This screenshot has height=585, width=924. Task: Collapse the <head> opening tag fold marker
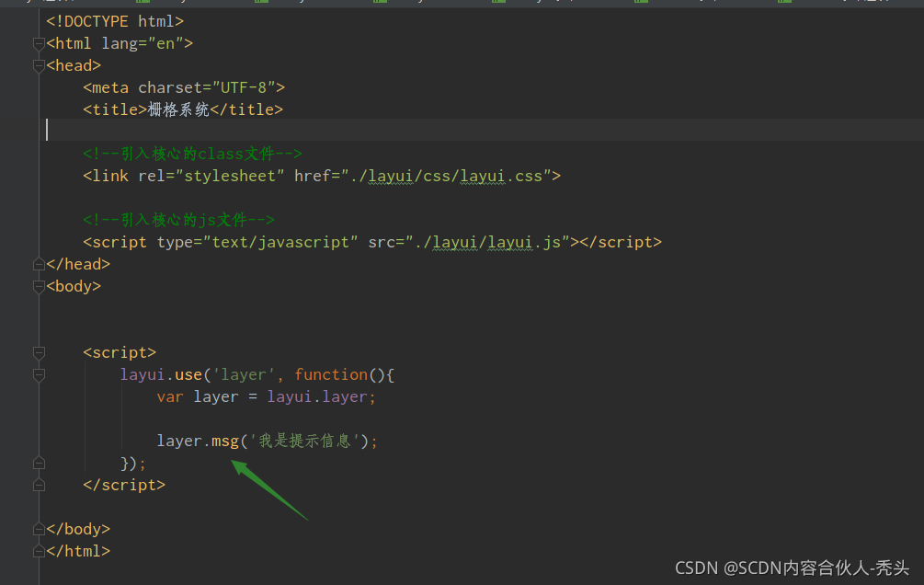[39, 66]
